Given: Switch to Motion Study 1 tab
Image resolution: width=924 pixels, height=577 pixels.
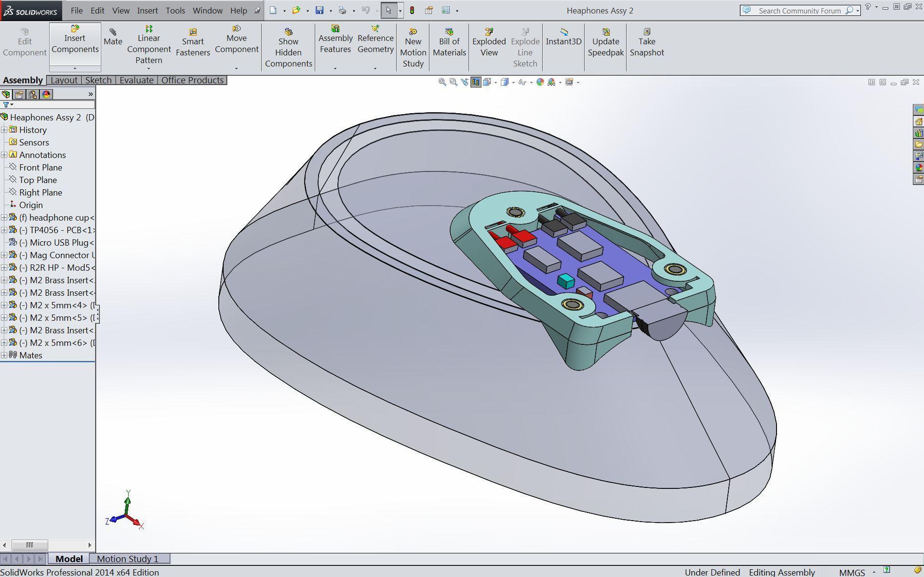Looking at the screenshot, I should click(x=128, y=559).
